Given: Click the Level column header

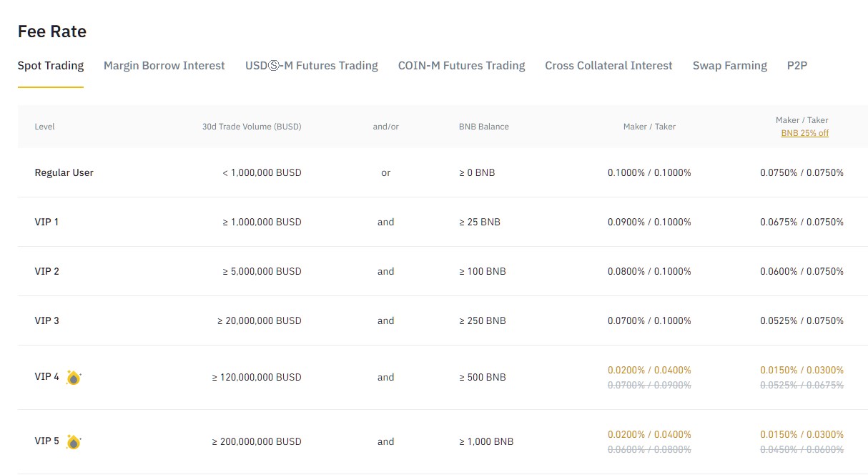Looking at the screenshot, I should coord(45,127).
